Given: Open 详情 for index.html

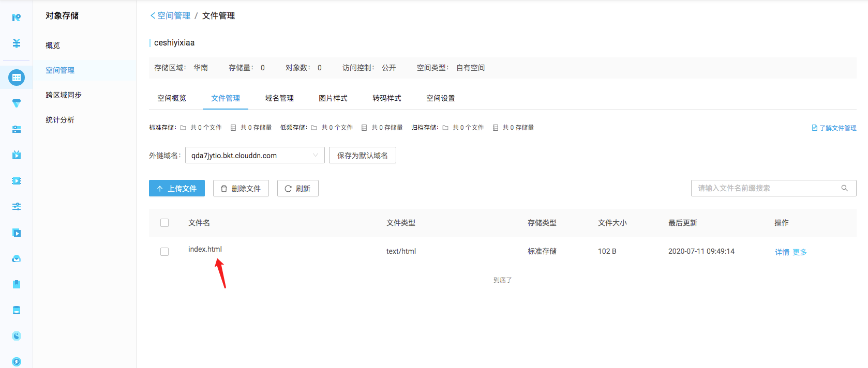Looking at the screenshot, I should coord(782,252).
